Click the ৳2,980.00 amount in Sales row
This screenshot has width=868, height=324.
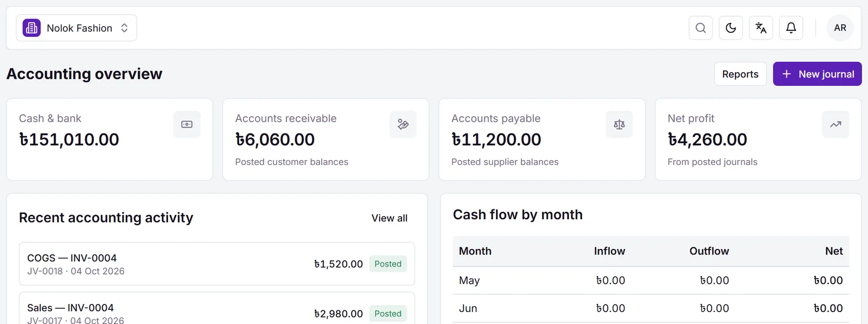pyautogui.click(x=339, y=314)
